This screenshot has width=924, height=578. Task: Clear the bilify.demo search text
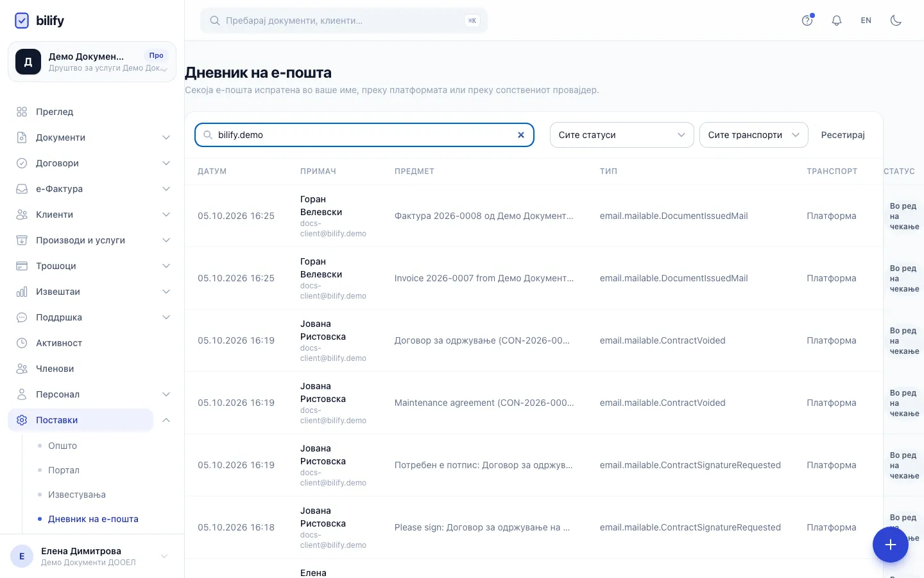tap(521, 135)
